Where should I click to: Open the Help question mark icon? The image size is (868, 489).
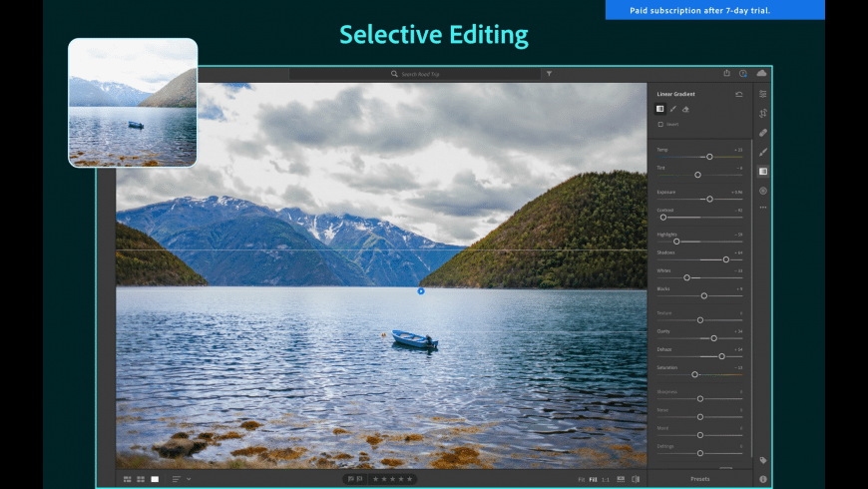(x=743, y=73)
